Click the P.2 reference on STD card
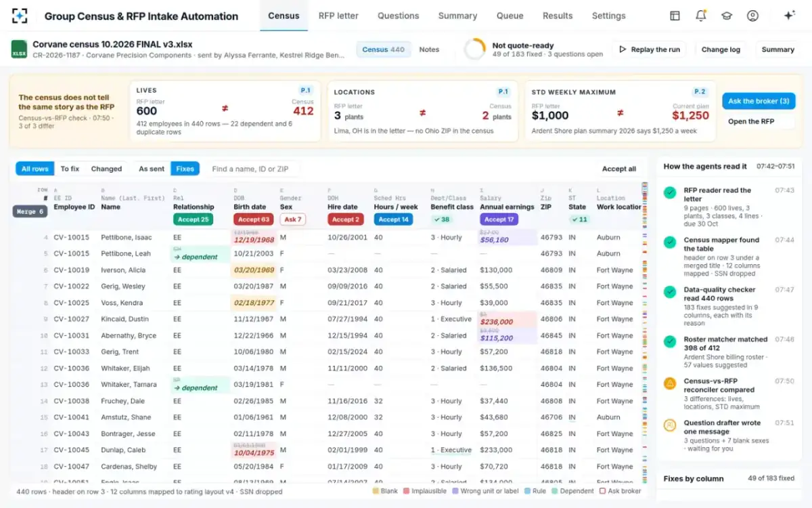This screenshot has height=508, width=812. coord(700,91)
